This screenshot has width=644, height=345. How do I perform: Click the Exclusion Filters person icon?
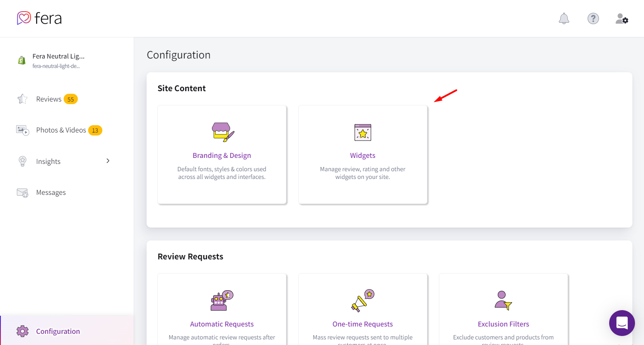coord(503,300)
